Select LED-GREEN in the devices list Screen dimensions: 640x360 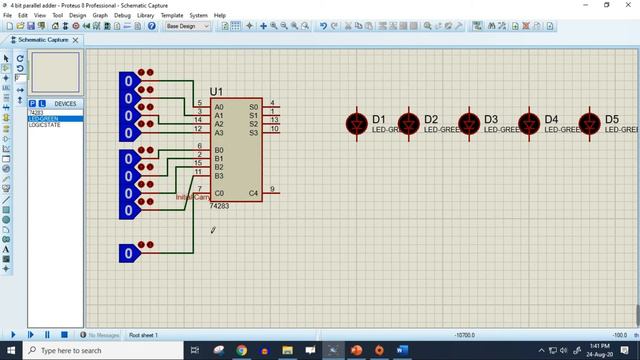(55, 118)
